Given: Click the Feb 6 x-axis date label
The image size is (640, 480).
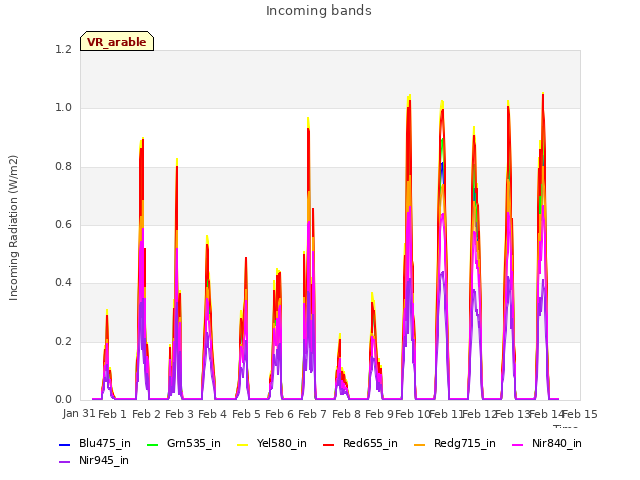Looking at the screenshot, I should 279,414.
